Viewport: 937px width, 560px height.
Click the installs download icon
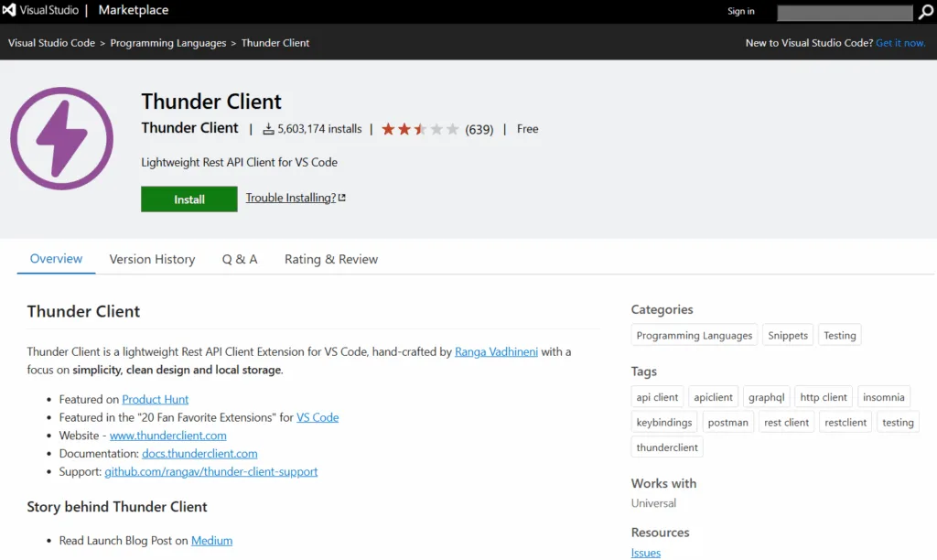[268, 129]
